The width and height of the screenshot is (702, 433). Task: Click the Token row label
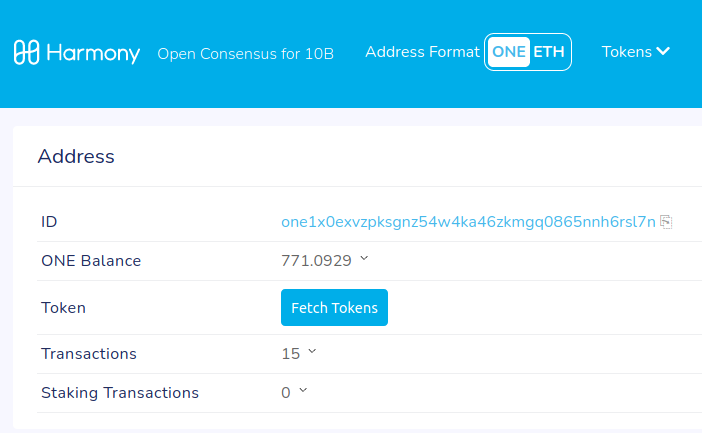63,308
